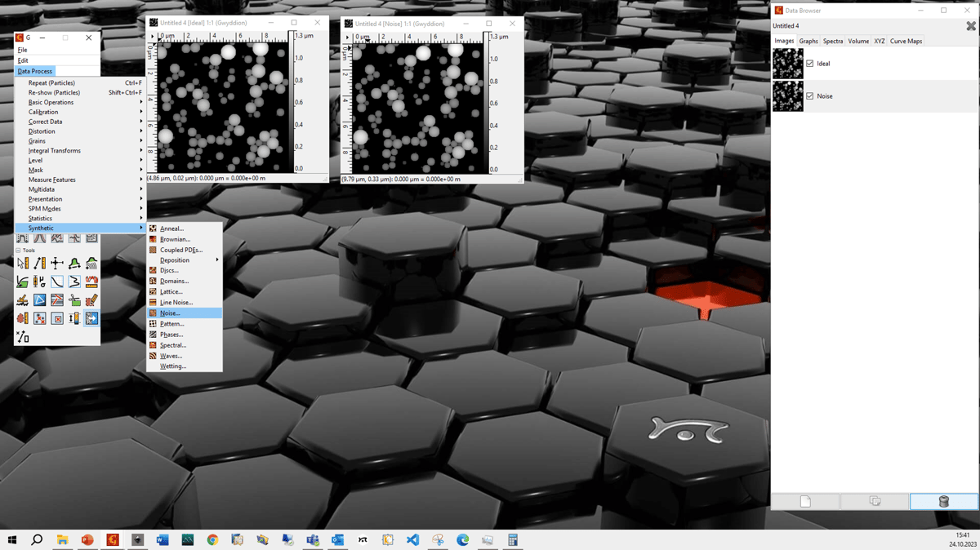Image resolution: width=980 pixels, height=550 pixels.
Task: Open the Mask submenu
Action: coord(80,171)
